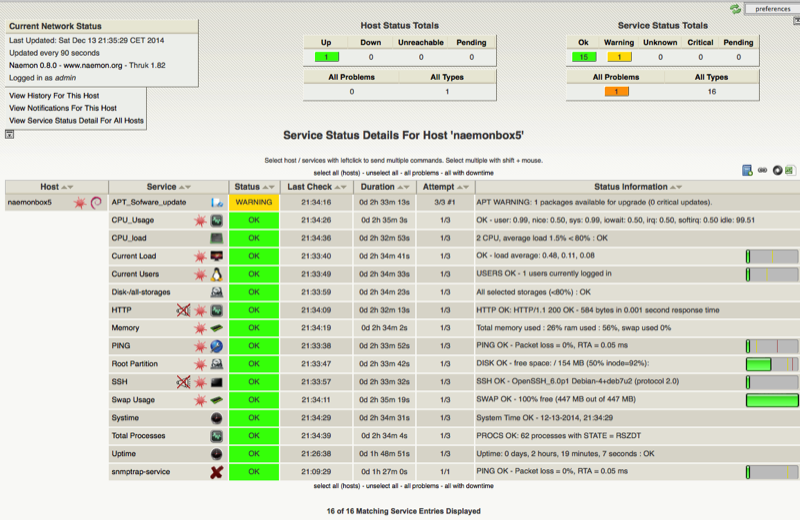Click the permalink chain icon

click(762, 170)
